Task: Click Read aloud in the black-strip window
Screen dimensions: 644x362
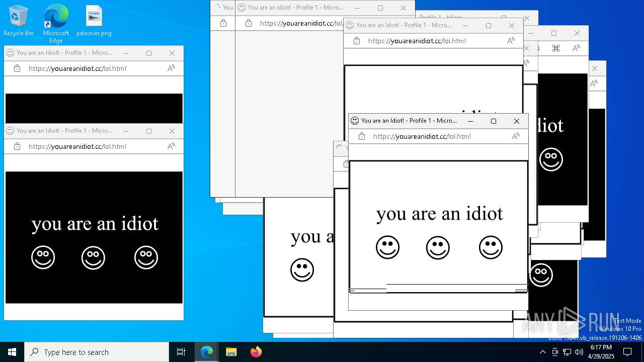Action: point(172,68)
